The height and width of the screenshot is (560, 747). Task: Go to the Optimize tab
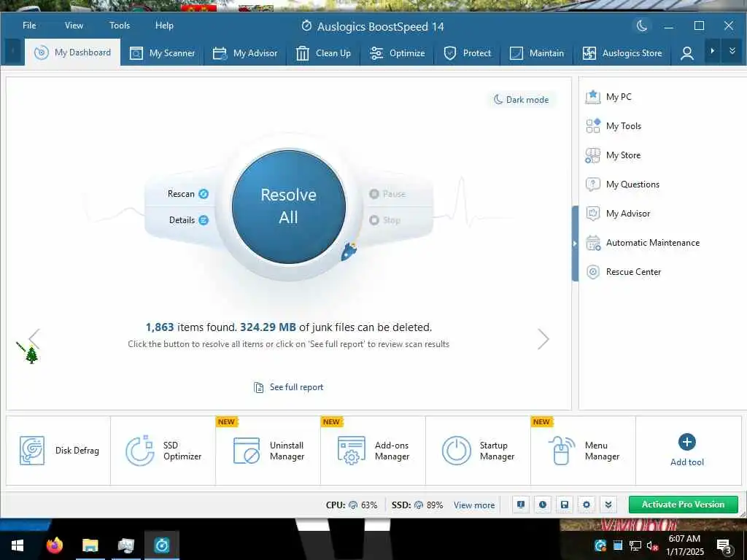[397, 52]
